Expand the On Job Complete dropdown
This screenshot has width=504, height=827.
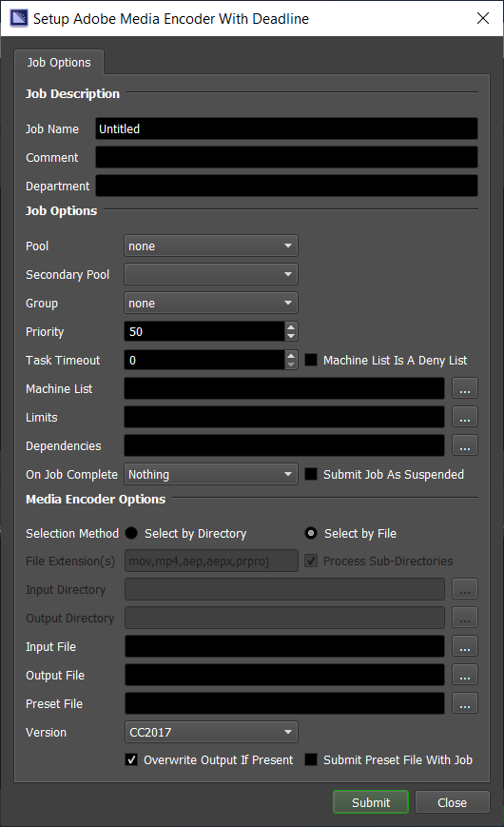(x=211, y=474)
